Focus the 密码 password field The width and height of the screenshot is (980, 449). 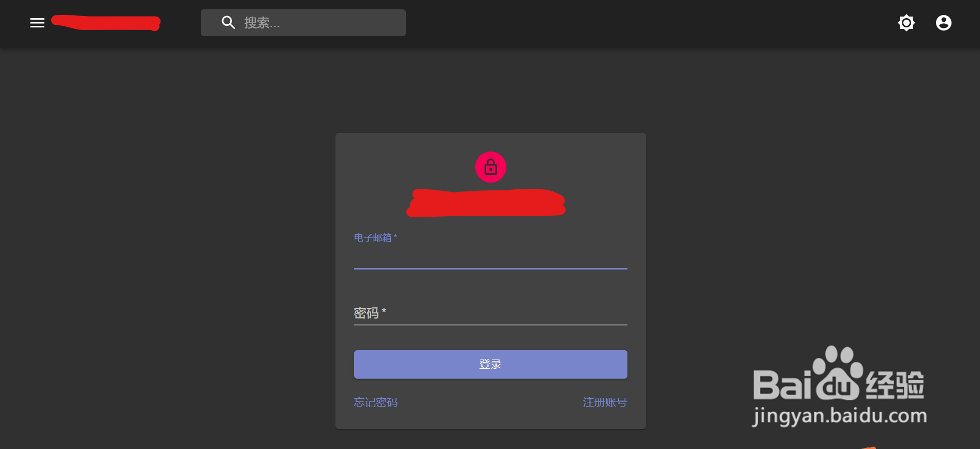[491, 313]
